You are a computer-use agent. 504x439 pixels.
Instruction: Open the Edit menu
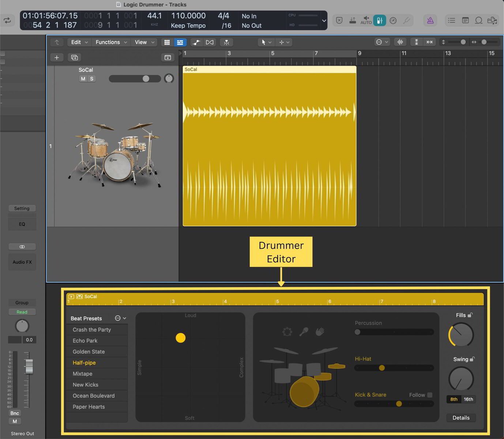coord(77,42)
